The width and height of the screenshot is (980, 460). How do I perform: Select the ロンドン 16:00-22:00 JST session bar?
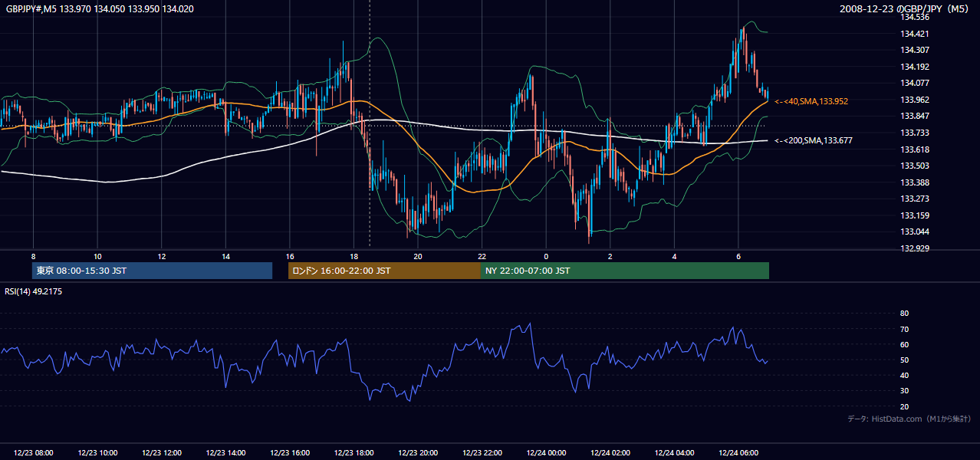[384, 271]
